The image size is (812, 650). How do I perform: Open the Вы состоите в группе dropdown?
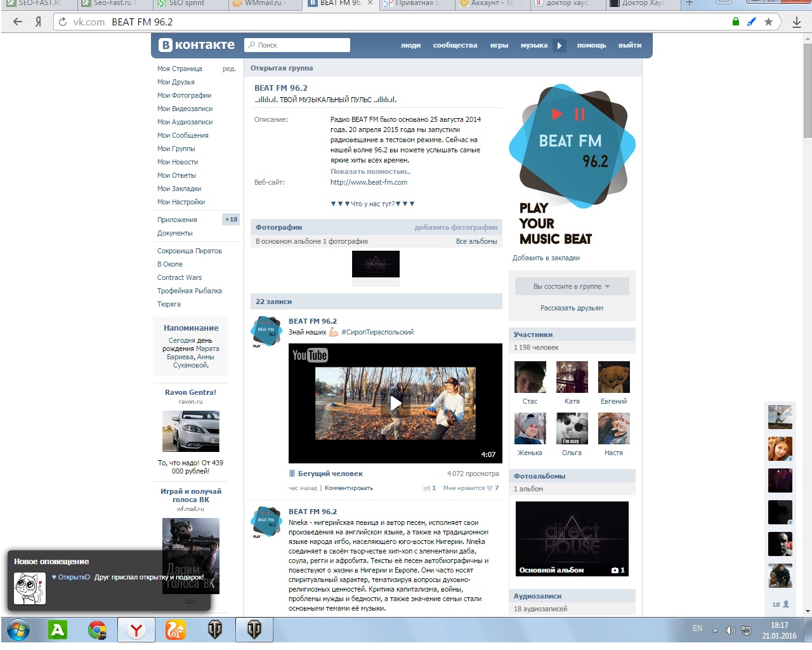[x=572, y=286]
